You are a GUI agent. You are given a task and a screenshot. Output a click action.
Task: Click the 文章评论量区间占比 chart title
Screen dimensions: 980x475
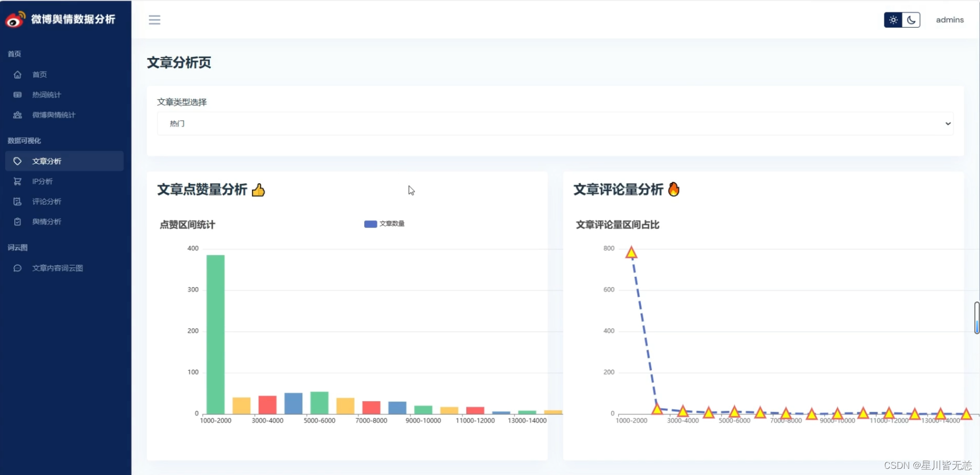click(x=617, y=225)
